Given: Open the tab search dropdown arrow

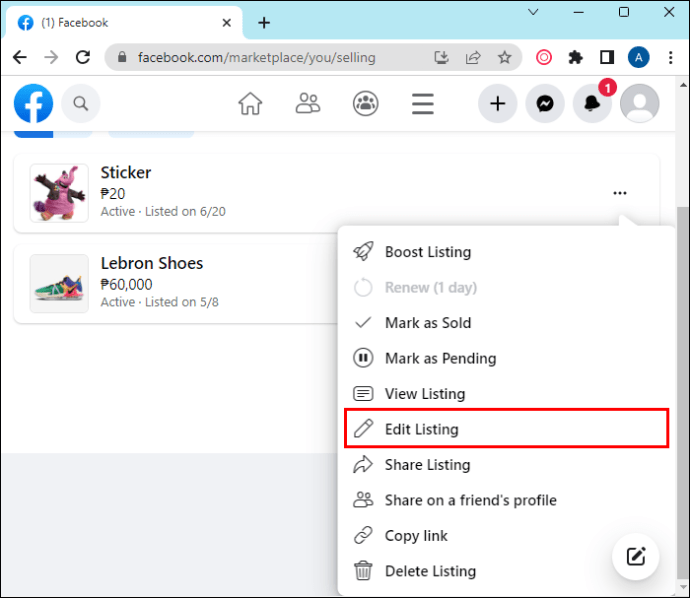Looking at the screenshot, I should pyautogui.click(x=533, y=12).
